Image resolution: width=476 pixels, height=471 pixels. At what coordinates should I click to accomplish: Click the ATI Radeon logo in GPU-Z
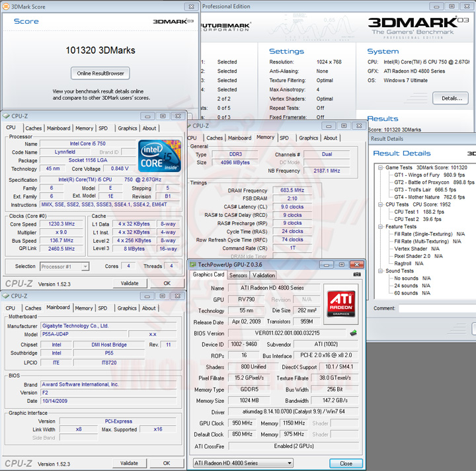(x=341, y=304)
